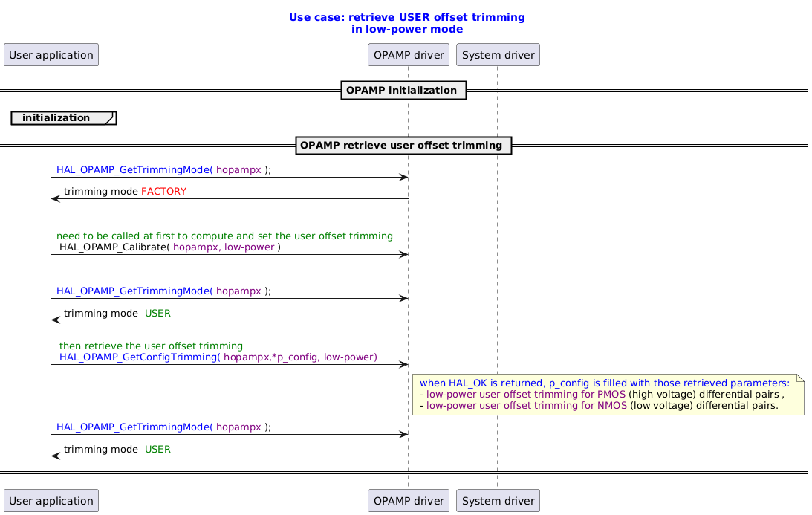Toggle the OPAMP retrieve user offset trimming divider
812x515 pixels.
click(403, 145)
